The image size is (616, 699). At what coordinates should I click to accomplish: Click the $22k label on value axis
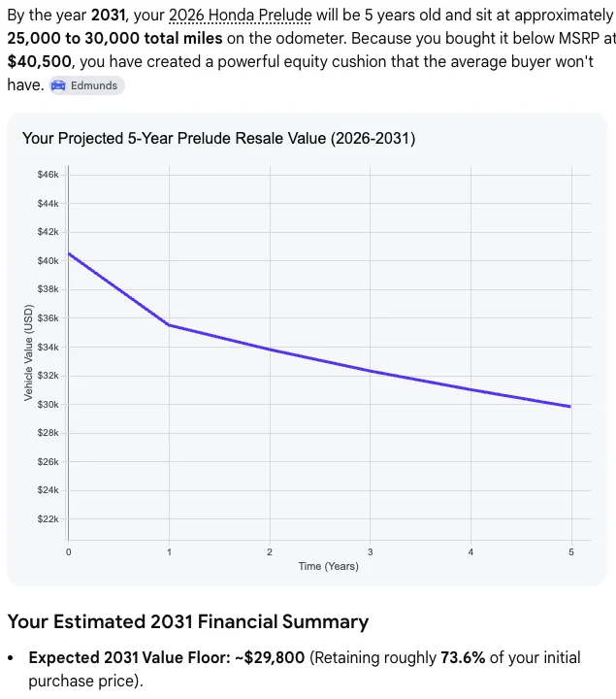click(x=49, y=518)
